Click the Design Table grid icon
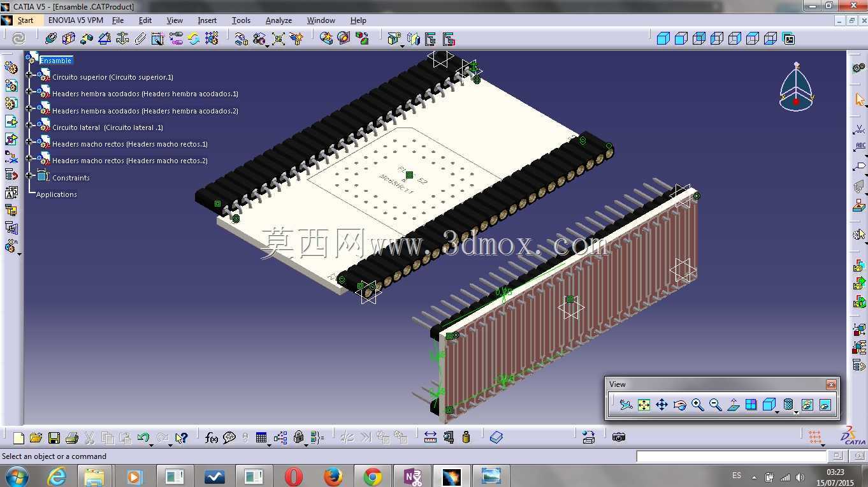 [261, 437]
